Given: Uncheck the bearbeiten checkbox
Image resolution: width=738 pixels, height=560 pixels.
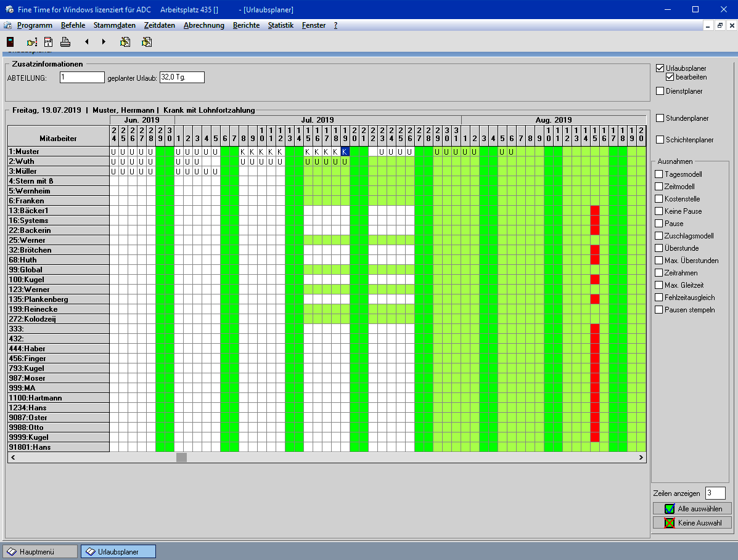Looking at the screenshot, I should [670, 76].
